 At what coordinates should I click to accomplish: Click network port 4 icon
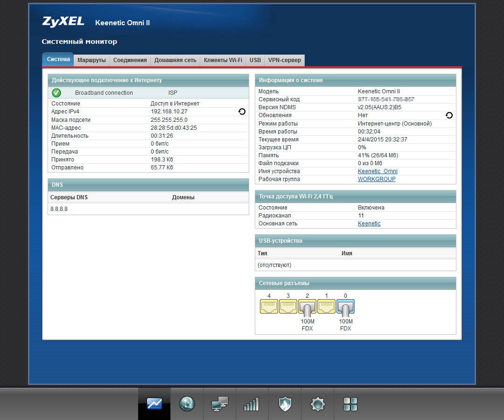pos(269,307)
